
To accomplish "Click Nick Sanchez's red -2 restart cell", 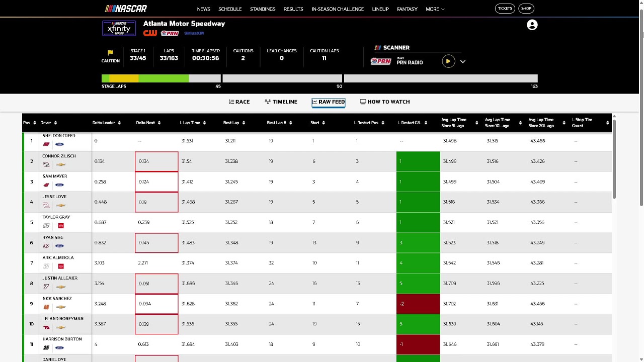I will (x=418, y=304).
